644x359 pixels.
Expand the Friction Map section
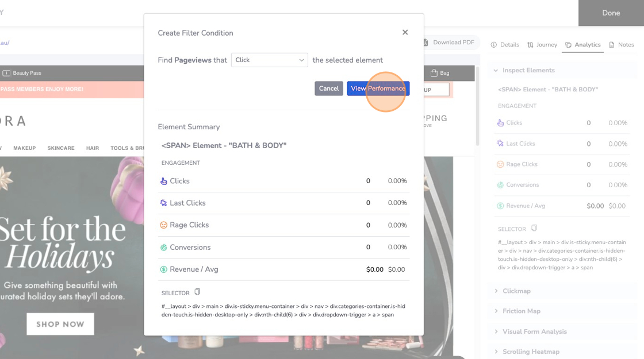pos(521,311)
